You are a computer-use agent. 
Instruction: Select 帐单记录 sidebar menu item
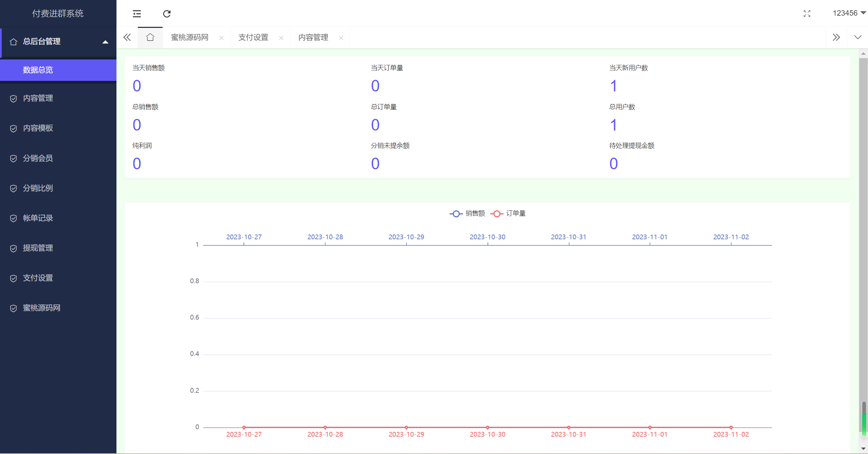pos(38,218)
